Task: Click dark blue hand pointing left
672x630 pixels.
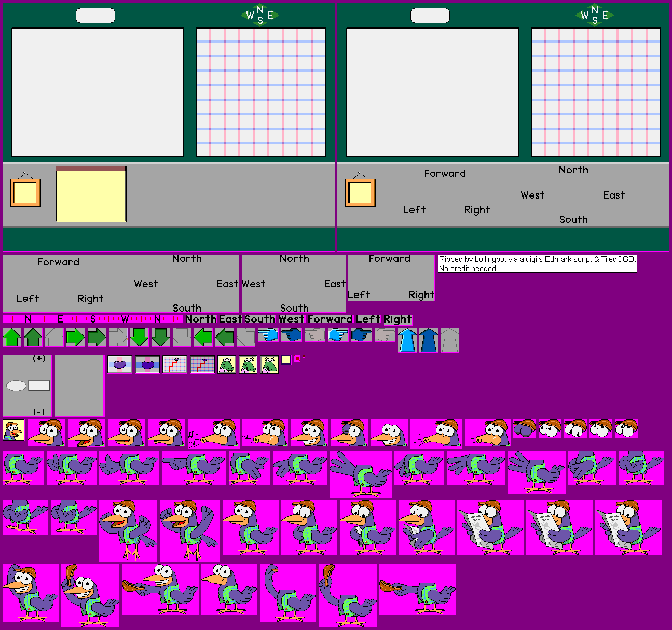Action: click(292, 335)
